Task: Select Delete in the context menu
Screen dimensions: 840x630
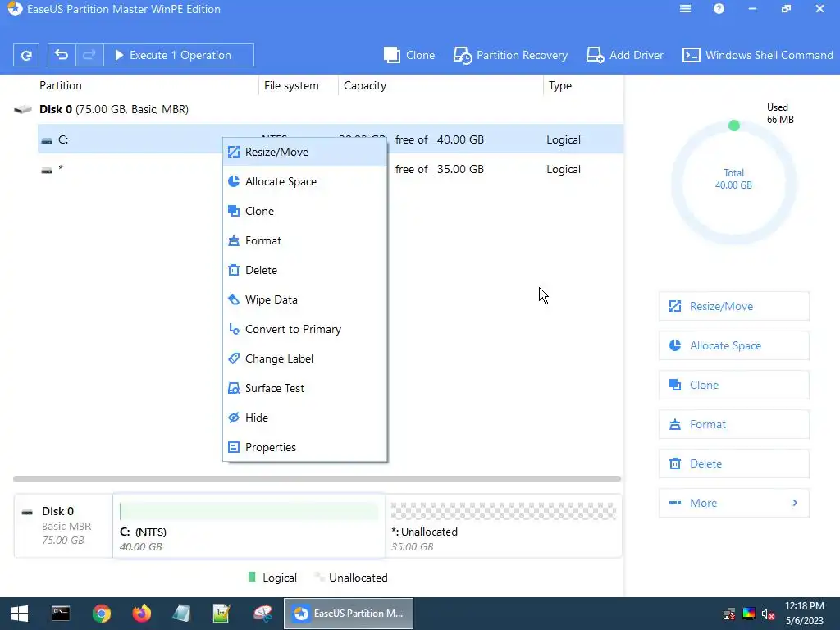Action: click(x=305, y=270)
